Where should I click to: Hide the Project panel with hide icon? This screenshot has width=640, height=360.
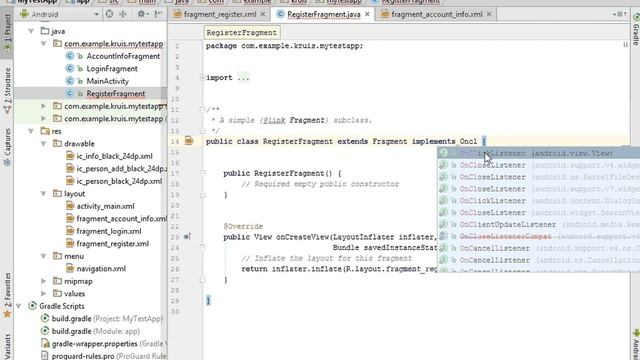158,14
